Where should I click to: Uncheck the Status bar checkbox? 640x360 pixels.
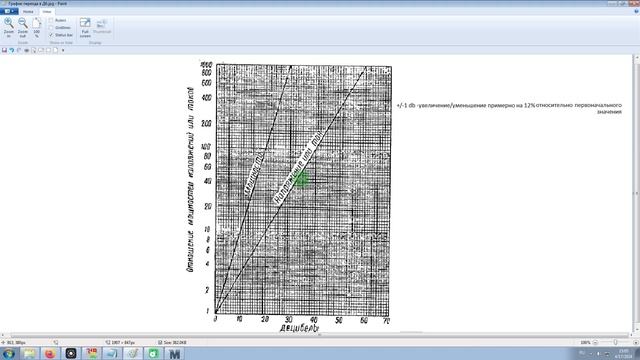tap(51, 35)
